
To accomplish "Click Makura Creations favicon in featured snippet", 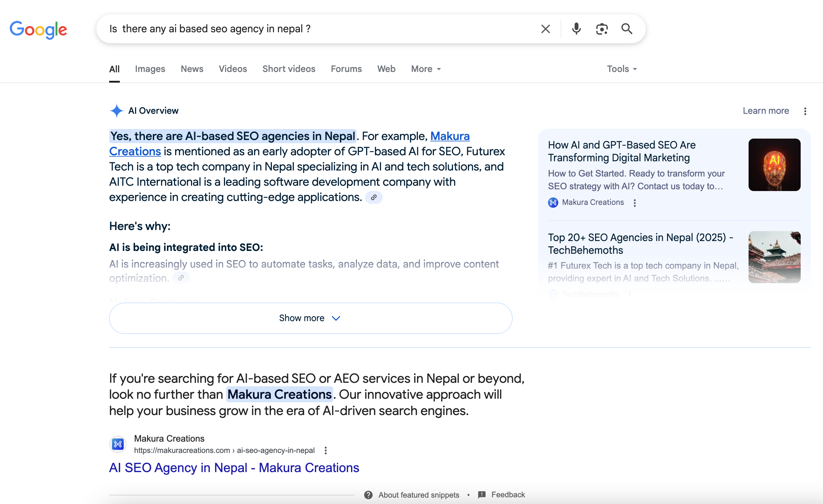I will click(x=118, y=444).
